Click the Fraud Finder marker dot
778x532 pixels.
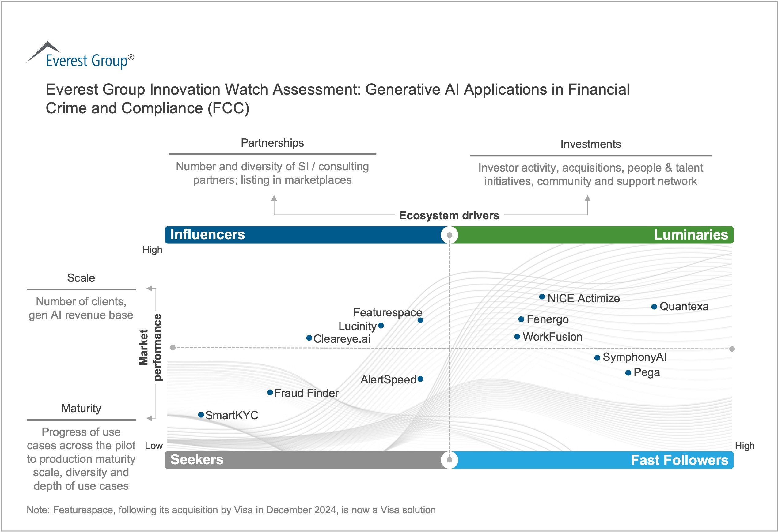pos(270,392)
